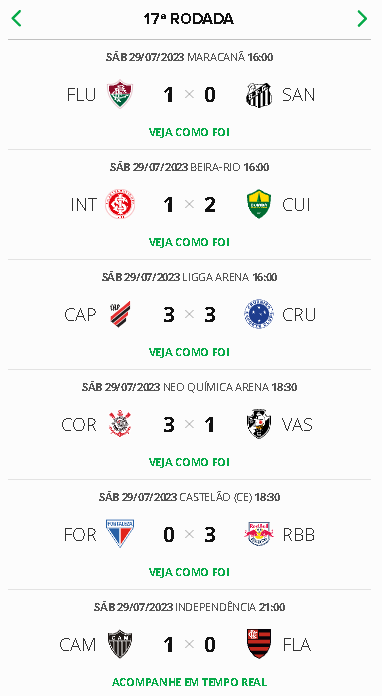Select the Internacional club badge
This screenshot has width=382, height=696.
click(x=120, y=204)
